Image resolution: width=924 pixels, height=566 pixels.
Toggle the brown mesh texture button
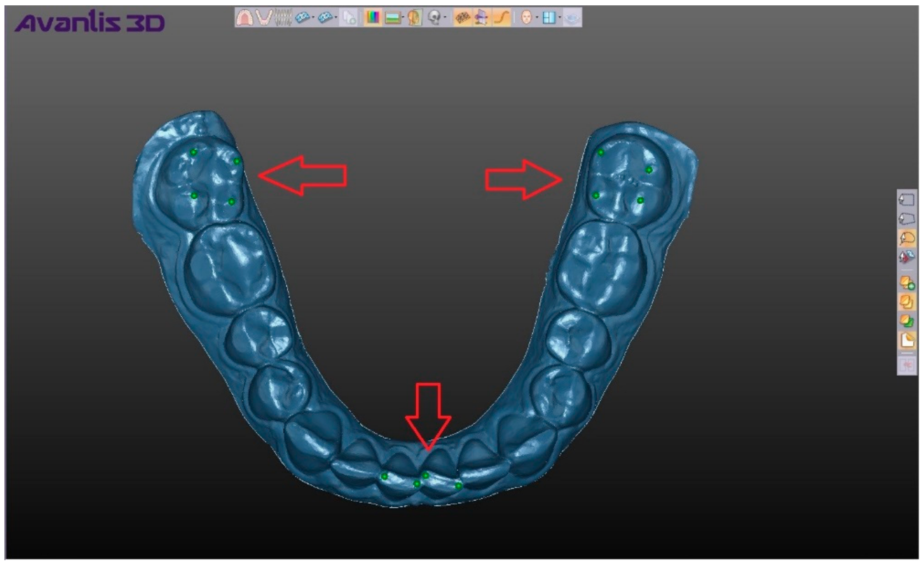(462, 17)
